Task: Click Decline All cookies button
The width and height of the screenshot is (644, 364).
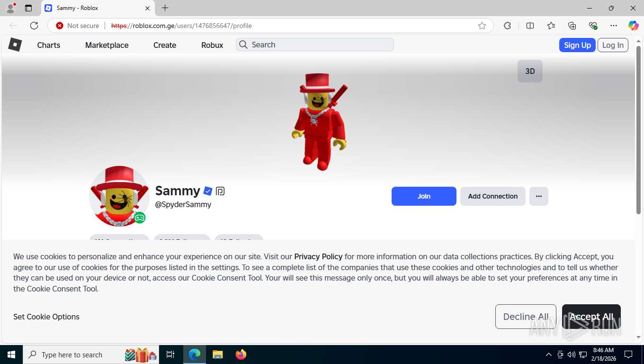Action: (526, 317)
